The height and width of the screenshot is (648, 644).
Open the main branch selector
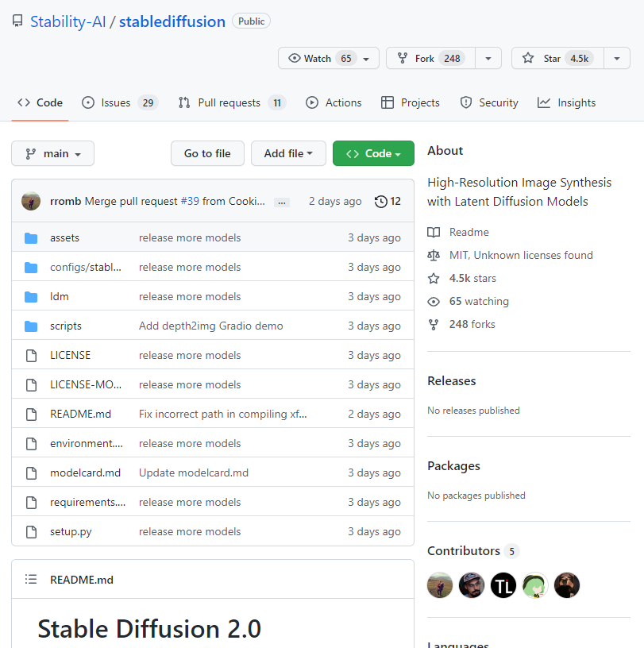pos(52,152)
